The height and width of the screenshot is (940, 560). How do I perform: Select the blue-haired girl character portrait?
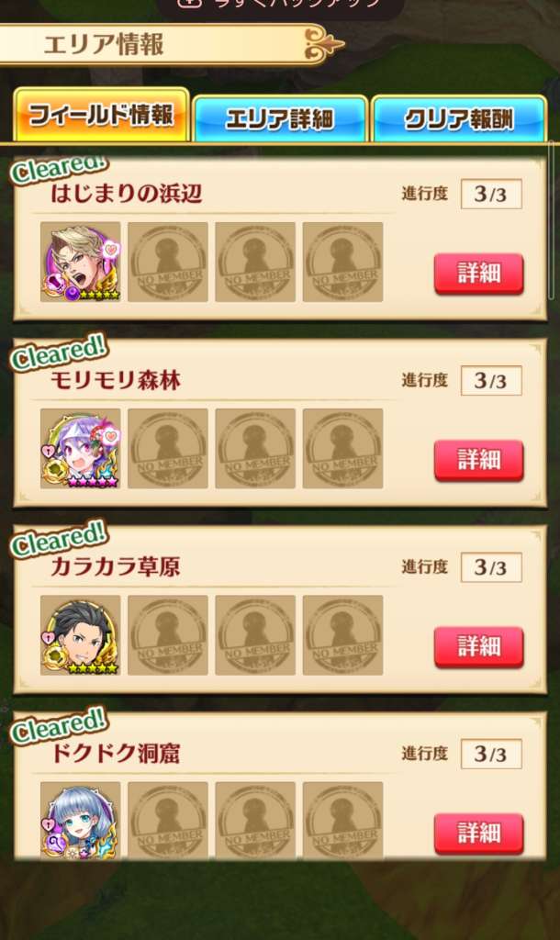[x=81, y=820]
